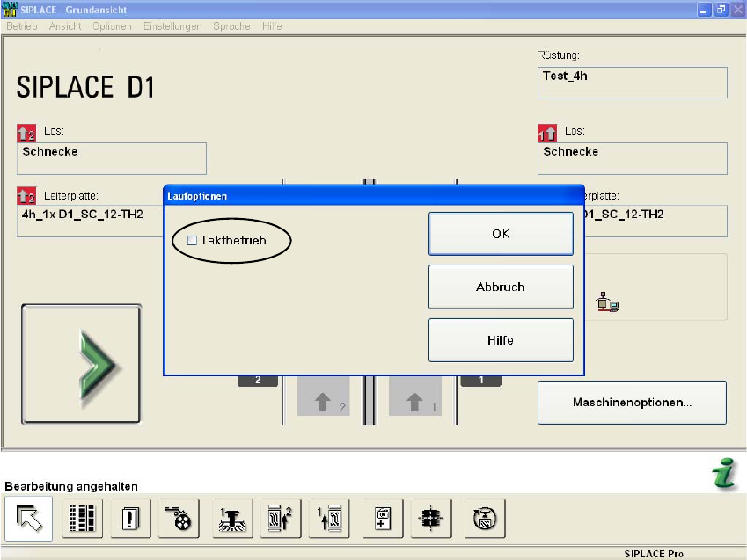The height and width of the screenshot is (560, 747).
Task: Click red lane 1 icon beside right Los
Action: [547, 133]
